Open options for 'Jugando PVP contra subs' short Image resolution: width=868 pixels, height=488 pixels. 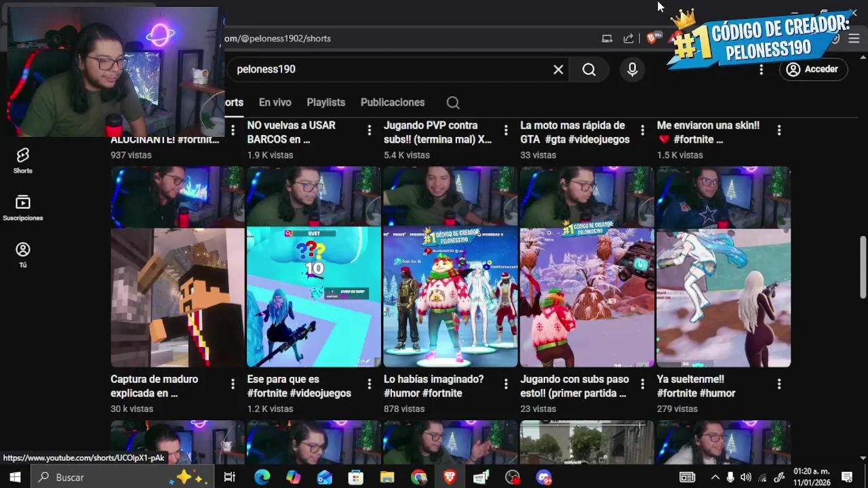coord(505,130)
